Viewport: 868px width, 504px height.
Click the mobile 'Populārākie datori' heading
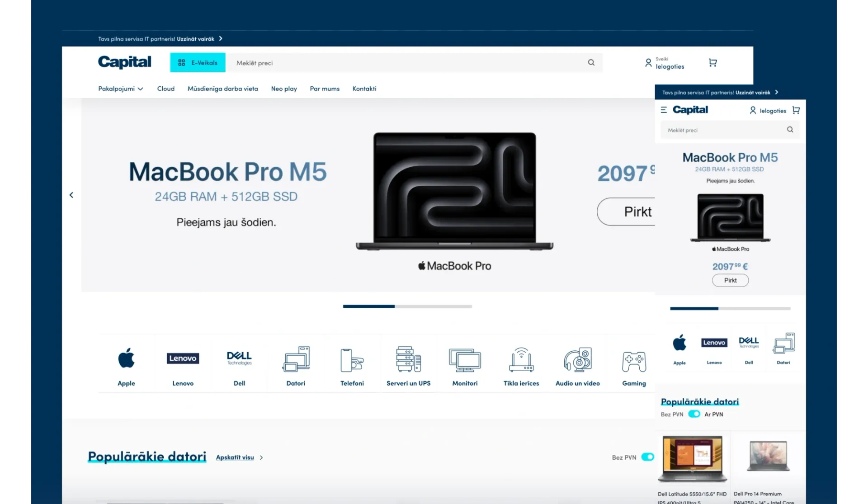pos(700,401)
